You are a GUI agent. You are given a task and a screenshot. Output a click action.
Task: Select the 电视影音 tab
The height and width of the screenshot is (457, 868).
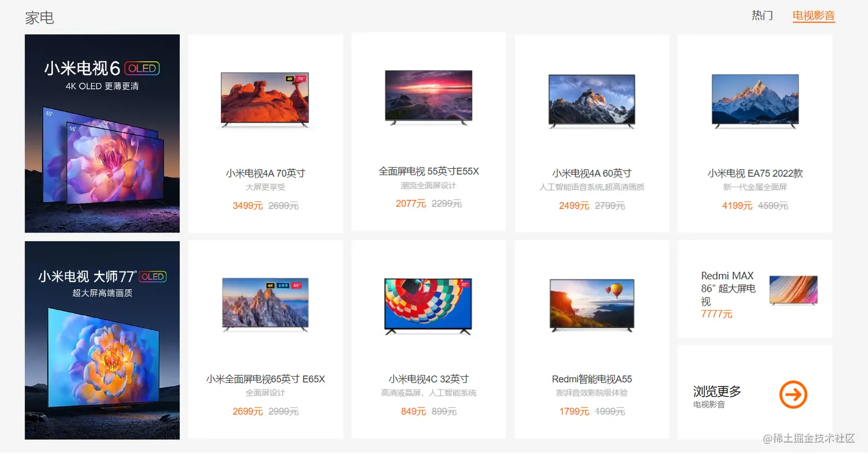(813, 16)
